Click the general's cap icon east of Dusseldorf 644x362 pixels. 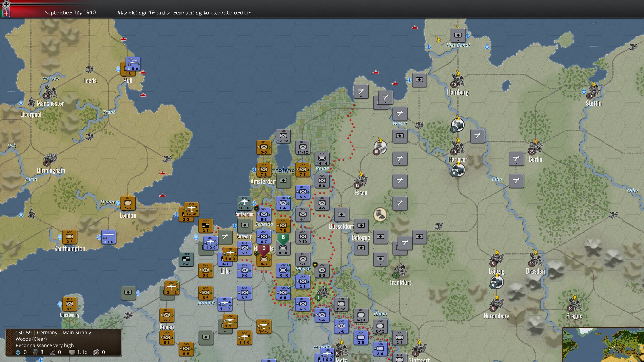pos(380,215)
